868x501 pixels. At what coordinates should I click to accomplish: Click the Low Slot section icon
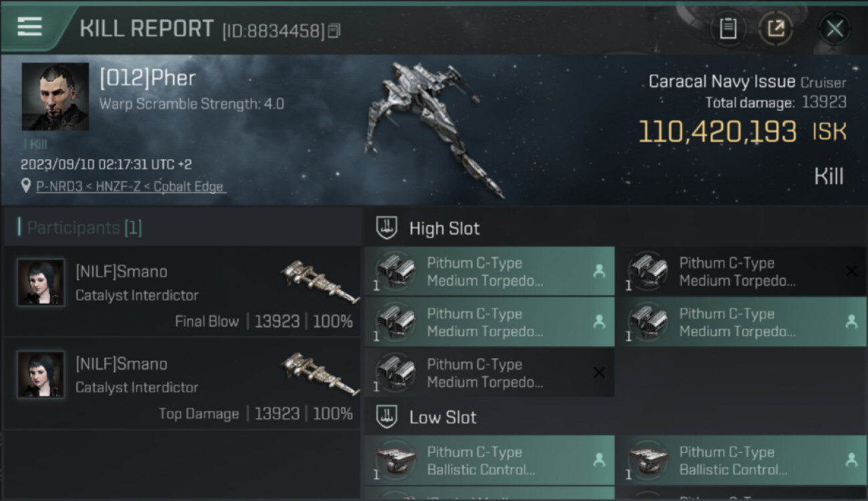coord(387,417)
